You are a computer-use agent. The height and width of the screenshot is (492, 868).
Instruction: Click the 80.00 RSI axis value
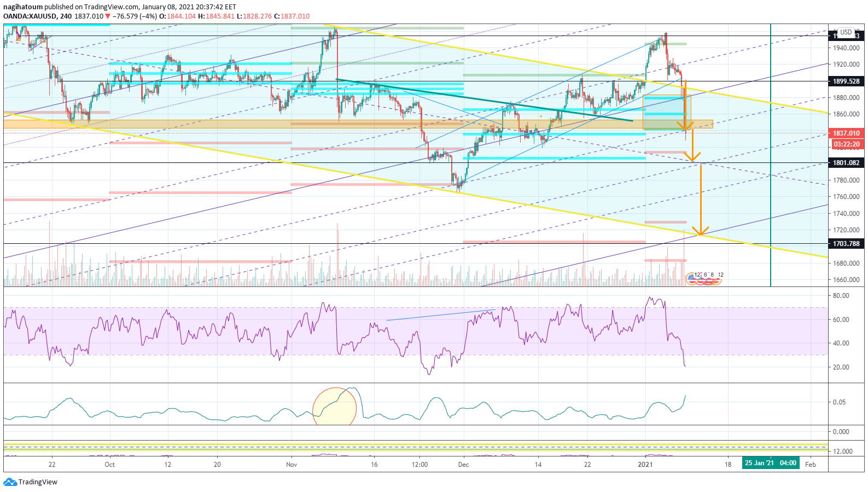tap(841, 296)
